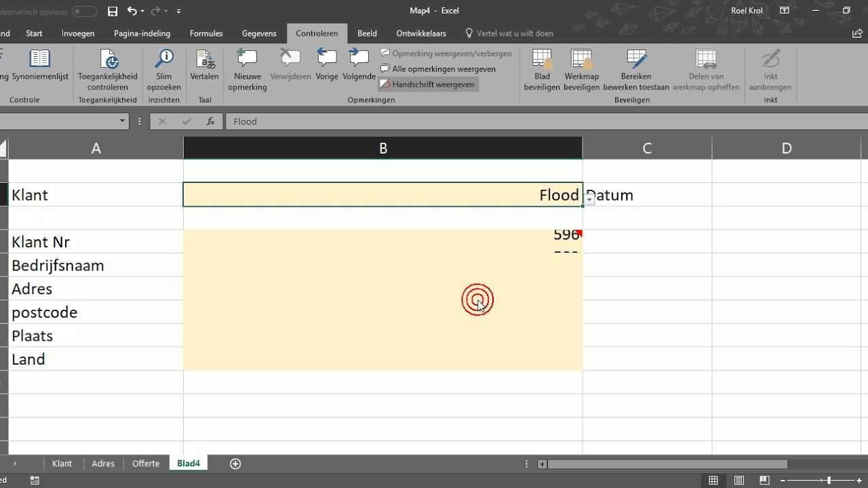
Task: Open Ribbon Display Options in title bar
Action: click(785, 11)
